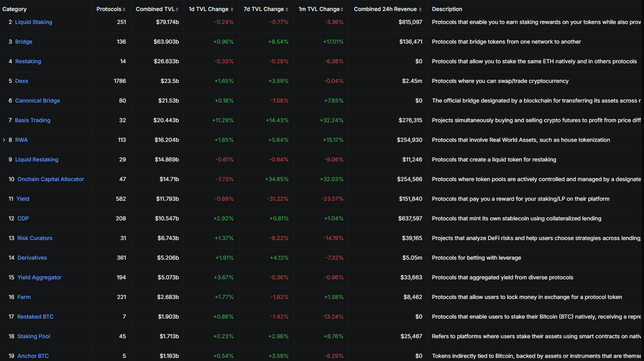Open Basis Trading category

point(33,120)
